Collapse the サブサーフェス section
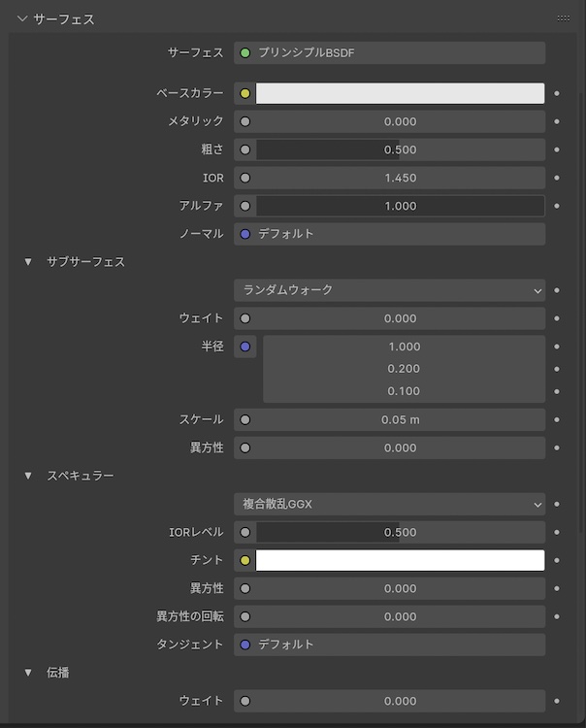586x728 pixels. tap(28, 262)
